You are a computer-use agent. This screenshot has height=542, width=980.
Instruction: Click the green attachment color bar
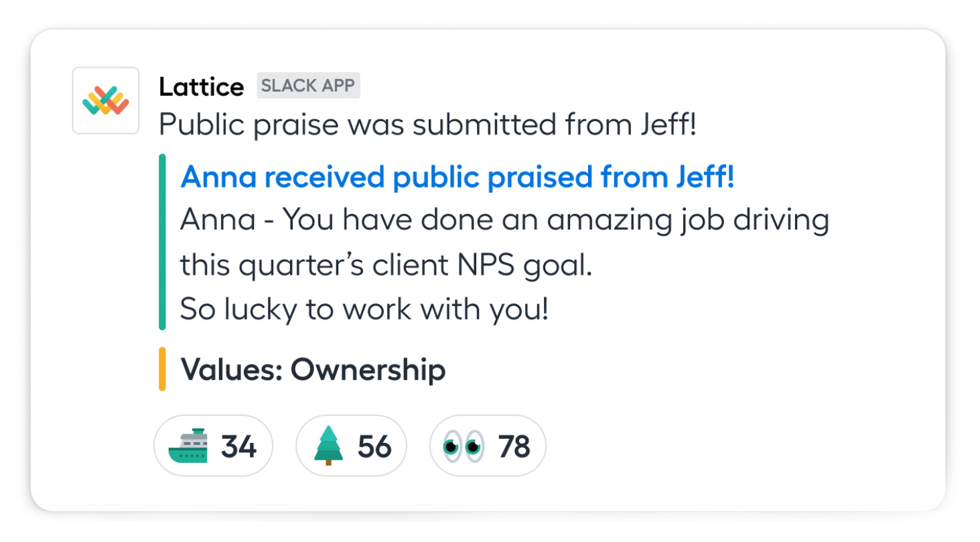(162, 243)
